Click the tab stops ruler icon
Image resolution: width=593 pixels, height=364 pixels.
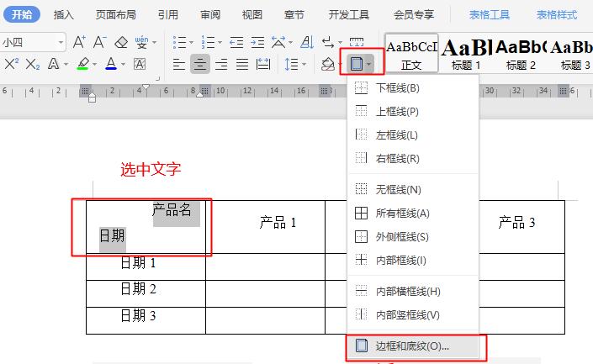[x=357, y=42]
